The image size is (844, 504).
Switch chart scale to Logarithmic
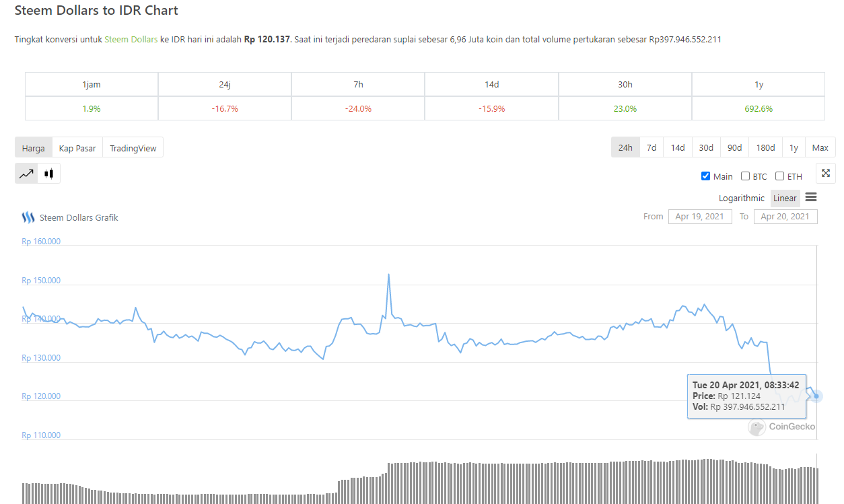742,198
